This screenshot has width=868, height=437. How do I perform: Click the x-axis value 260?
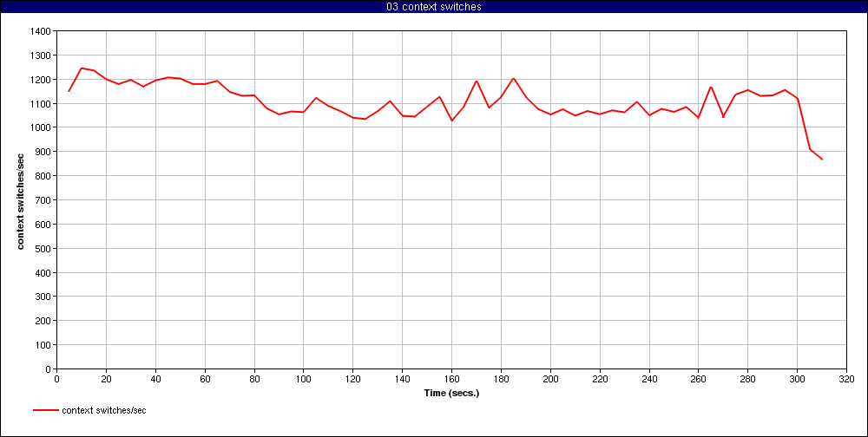click(698, 379)
